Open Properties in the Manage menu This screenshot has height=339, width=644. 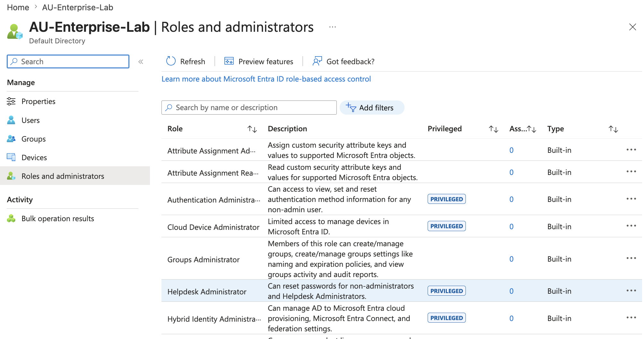click(x=38, y=101)
